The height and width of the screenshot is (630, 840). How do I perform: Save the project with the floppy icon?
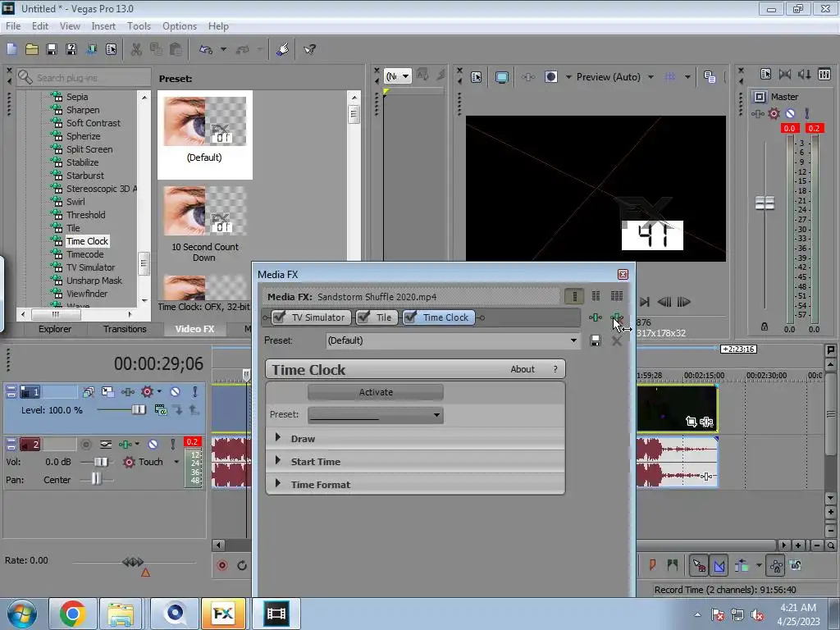point(52,49)
